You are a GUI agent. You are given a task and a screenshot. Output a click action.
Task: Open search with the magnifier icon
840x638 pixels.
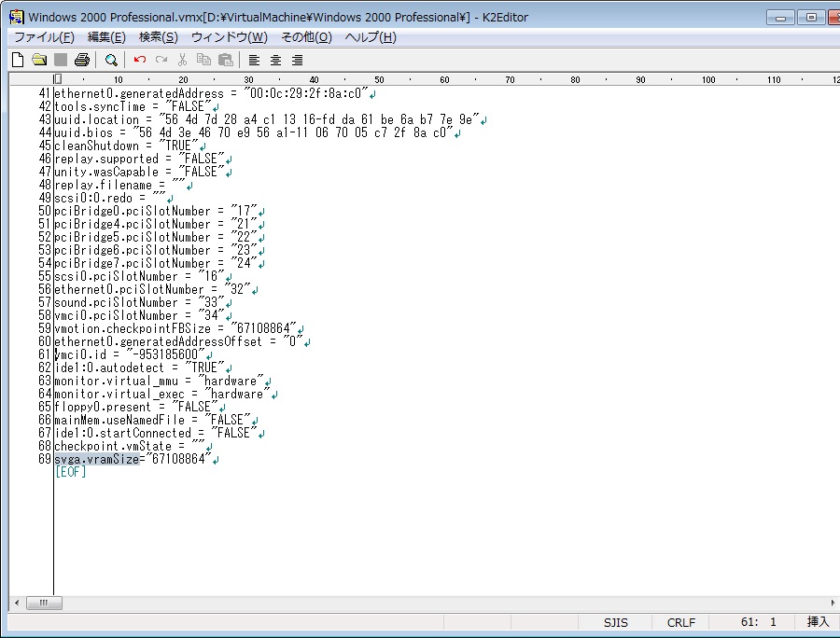click(x=111, y=60)
